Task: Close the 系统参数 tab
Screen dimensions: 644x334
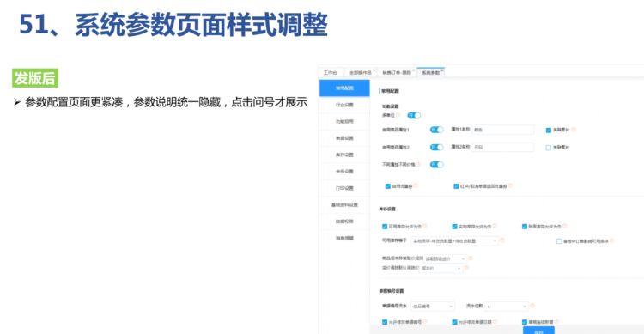Action: pos(442,70)
